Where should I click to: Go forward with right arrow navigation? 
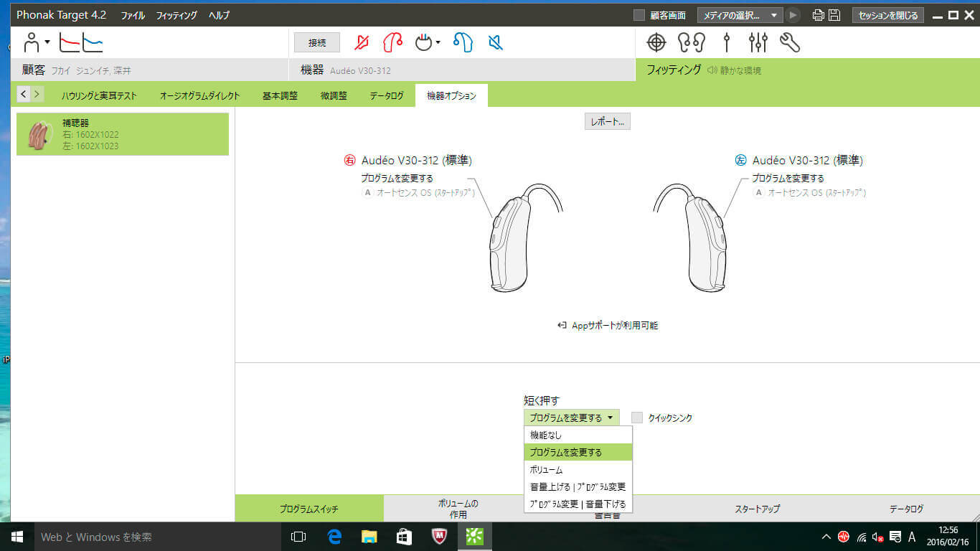(x=37, y=94)
